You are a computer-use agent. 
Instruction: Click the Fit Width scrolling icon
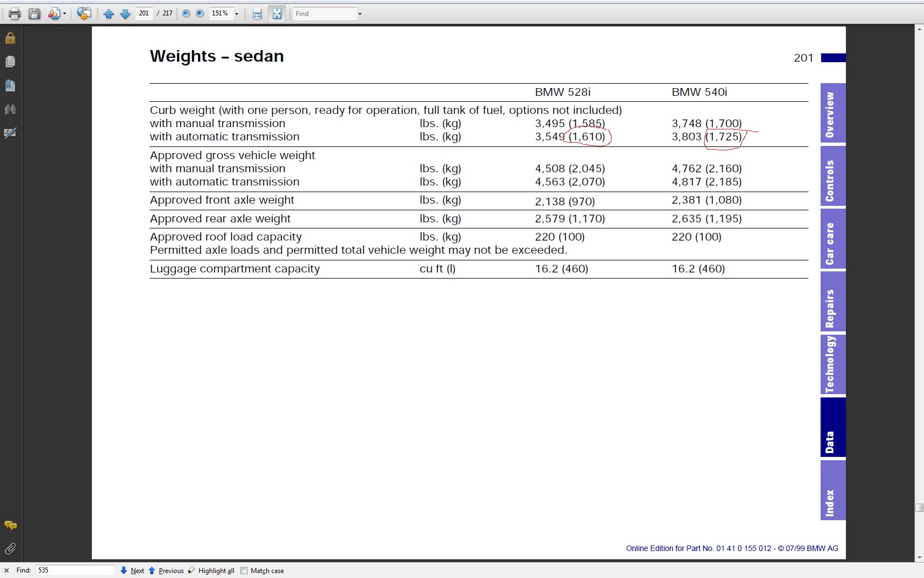click(257, 14)
